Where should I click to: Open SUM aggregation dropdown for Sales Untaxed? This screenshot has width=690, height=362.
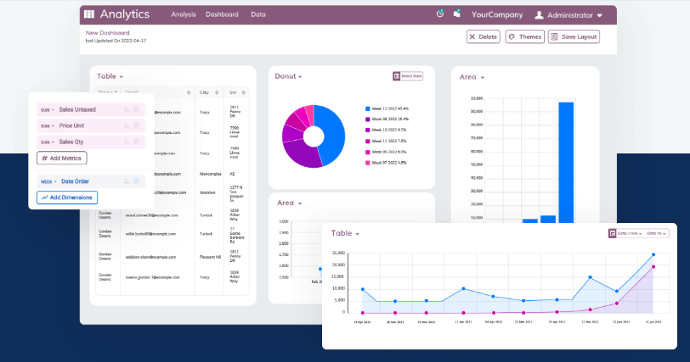(x=47, y=110)
